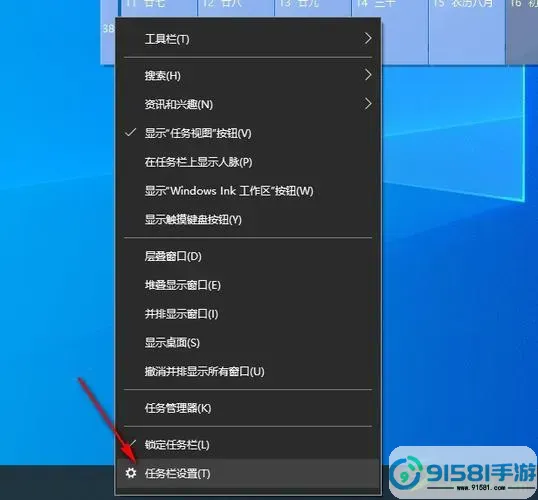Expand the 资讯和兴趣 submenu chevron
538x500 pixels.
(368, 104)
